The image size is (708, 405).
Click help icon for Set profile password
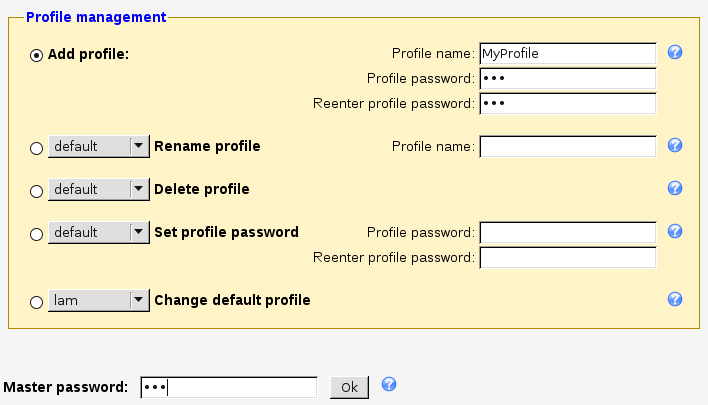point(675,231)
